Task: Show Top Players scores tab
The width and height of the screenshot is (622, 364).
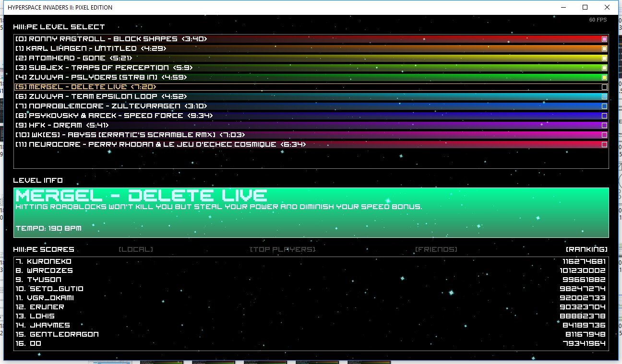Action: click(x=282, y=249)
